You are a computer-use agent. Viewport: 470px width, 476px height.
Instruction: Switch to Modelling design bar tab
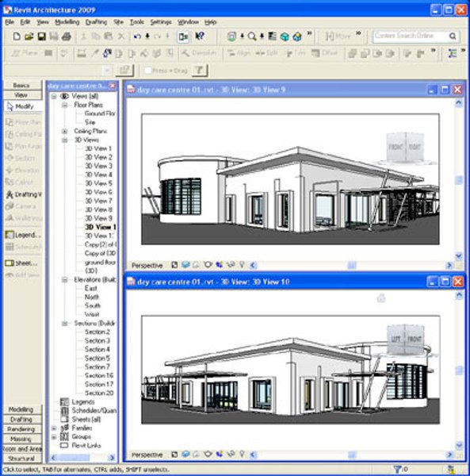point(22,409)
